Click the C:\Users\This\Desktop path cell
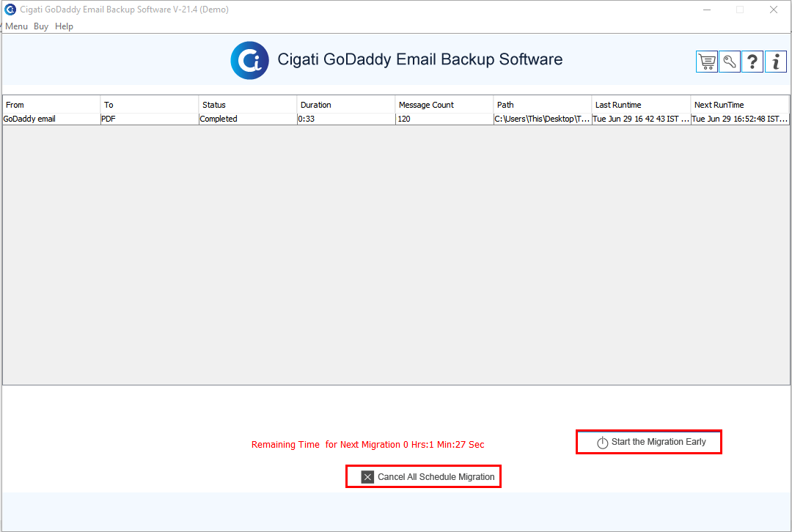This screenshot has height=532, width=792. 543,119
